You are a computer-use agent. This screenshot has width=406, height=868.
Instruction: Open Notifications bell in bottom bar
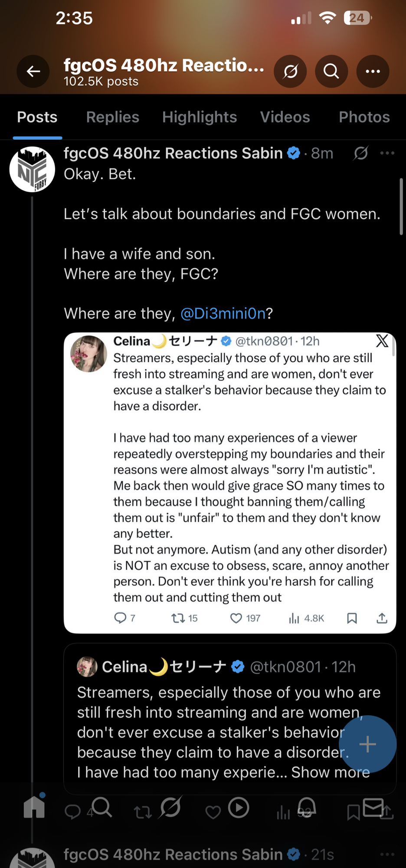[x=306, y=808]
